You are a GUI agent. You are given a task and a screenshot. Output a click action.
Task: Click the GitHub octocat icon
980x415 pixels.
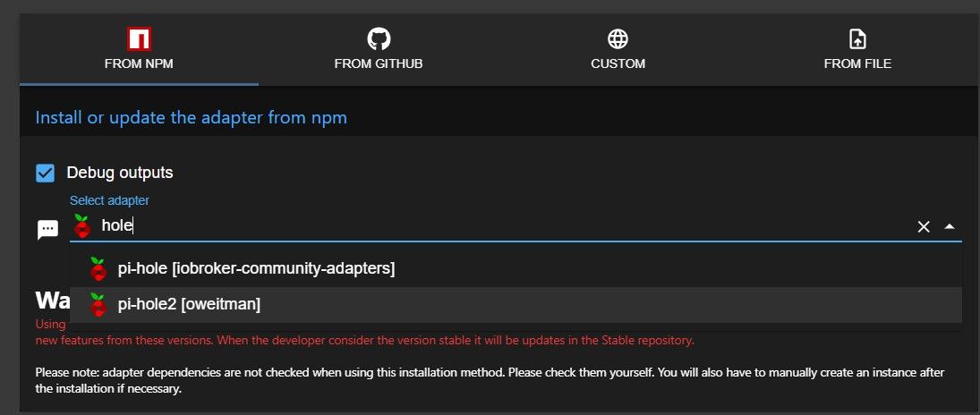378,39
